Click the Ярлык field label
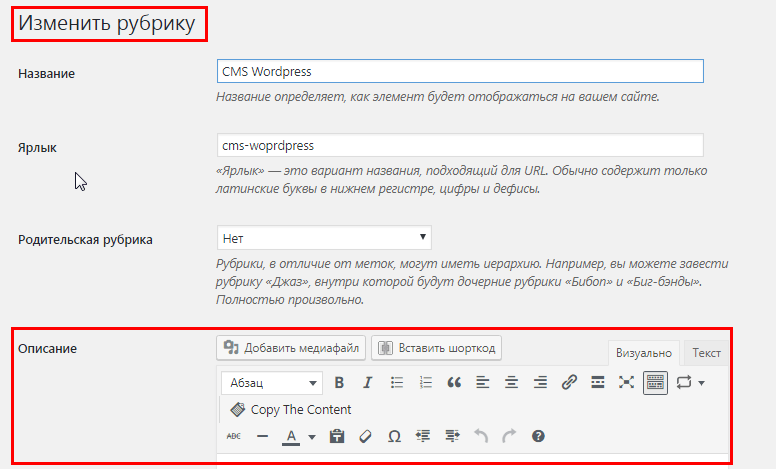 coord(37,147)
